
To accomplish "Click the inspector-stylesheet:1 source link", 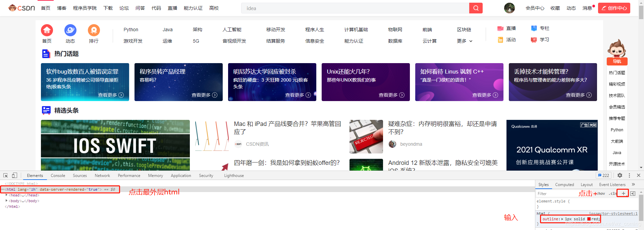I will tap(613, 214).
